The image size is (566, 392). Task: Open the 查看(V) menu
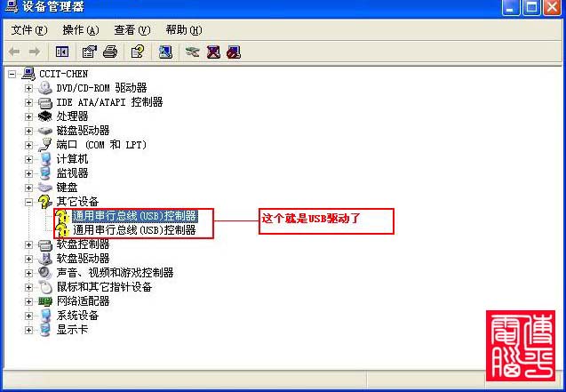[x=132, y=30]
